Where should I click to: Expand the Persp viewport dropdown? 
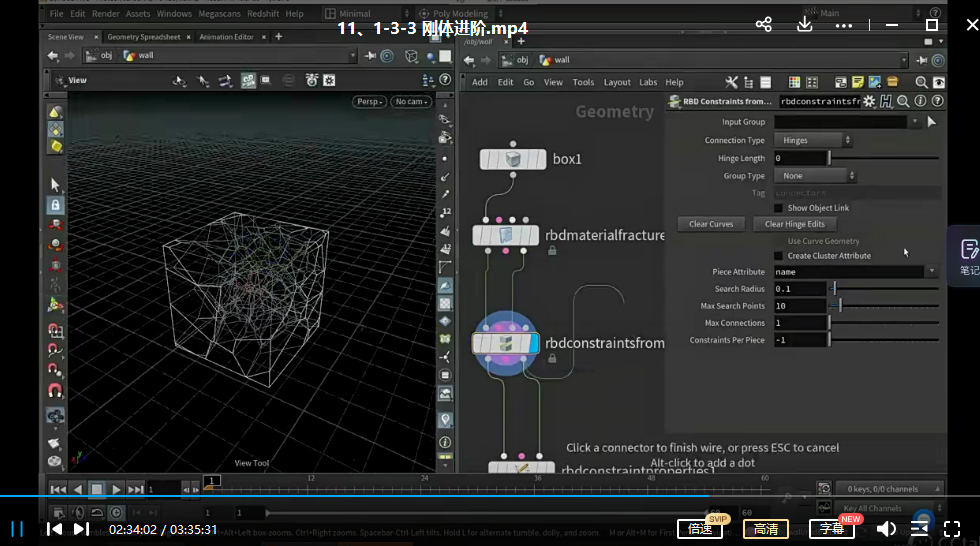coord(369,102)
